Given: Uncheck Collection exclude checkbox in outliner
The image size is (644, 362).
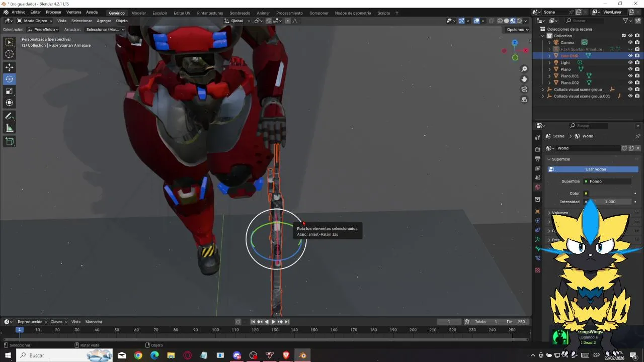Looking at the screenshot, I should click(624, 36).
